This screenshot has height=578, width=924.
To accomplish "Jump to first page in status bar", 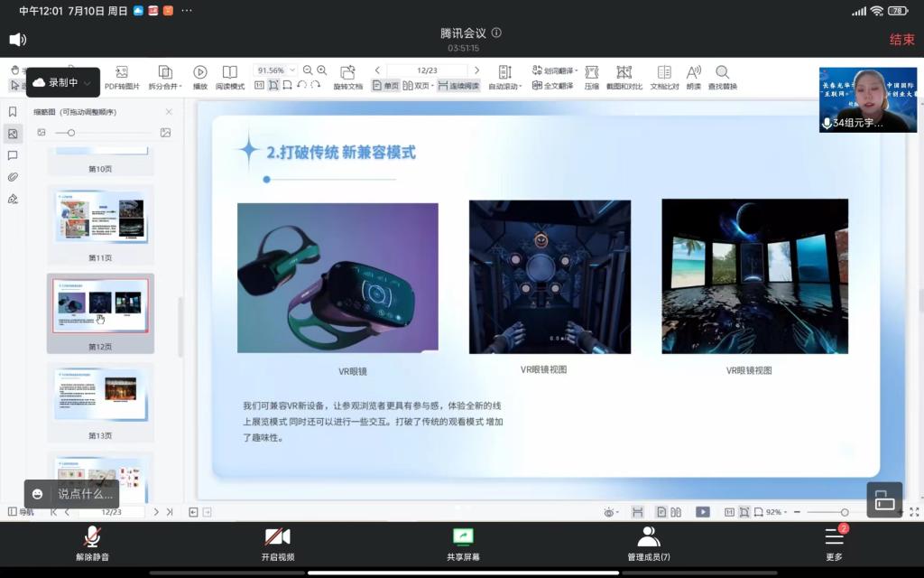I will [x=53, y=512].
